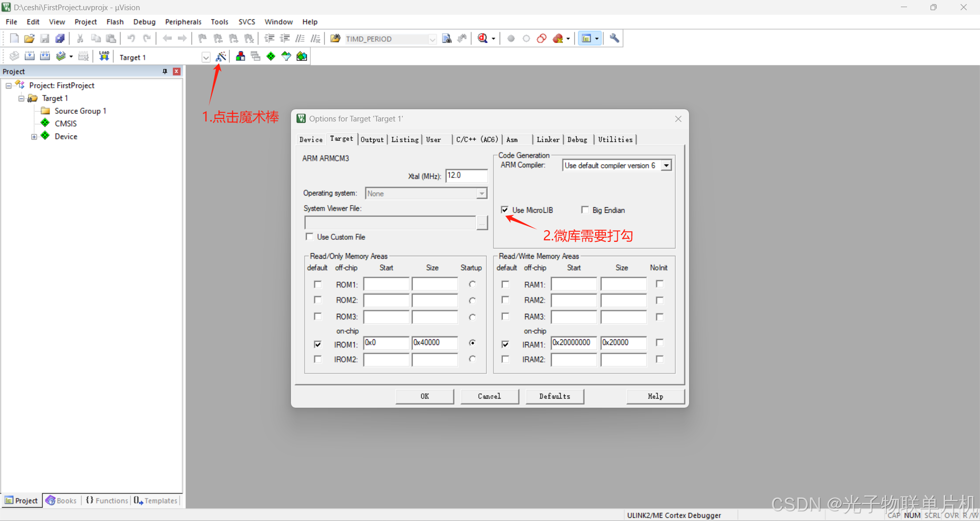Screen dimensions: 980x521
Task: Open the Flash menu
Action: pos(115,22)
